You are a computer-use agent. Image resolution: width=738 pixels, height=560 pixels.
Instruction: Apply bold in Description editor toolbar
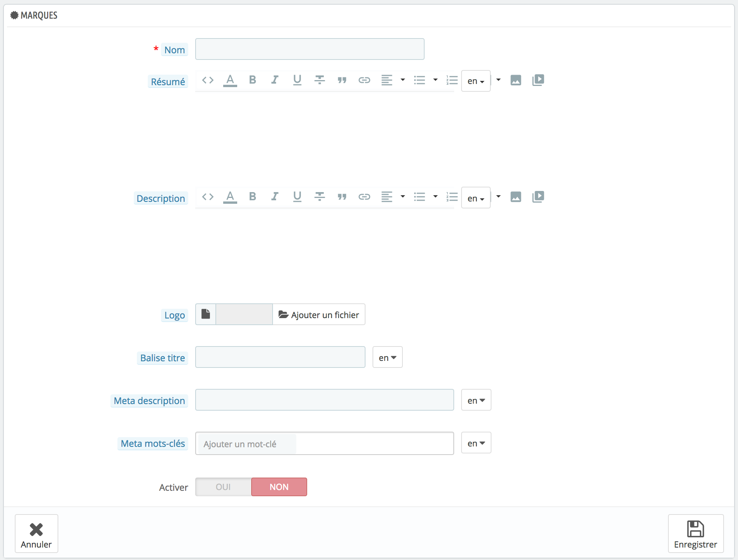coord(252,197)
